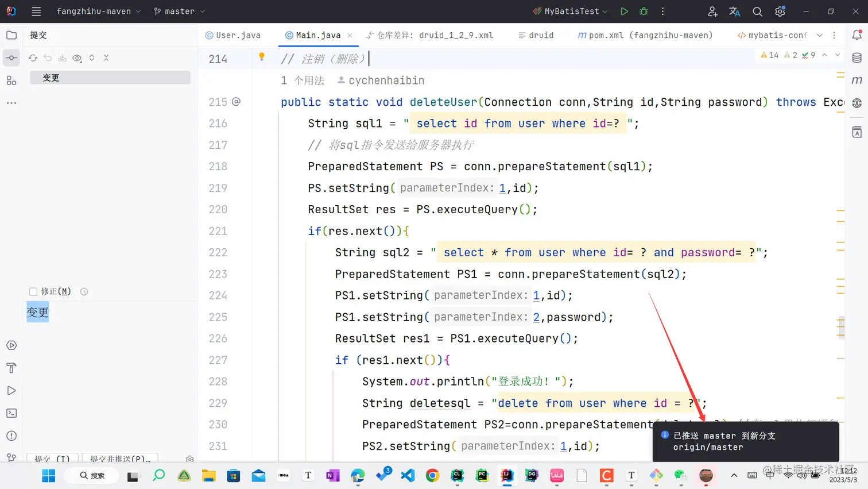Open the main hamburger menu
This screenshot has width=868, height=489.
click(36, 11)
